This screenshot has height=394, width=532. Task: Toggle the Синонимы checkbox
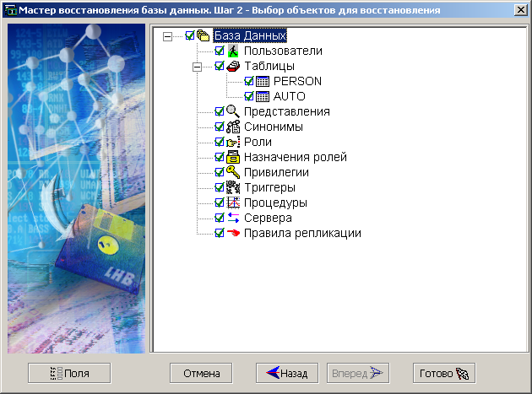point(220,127)
